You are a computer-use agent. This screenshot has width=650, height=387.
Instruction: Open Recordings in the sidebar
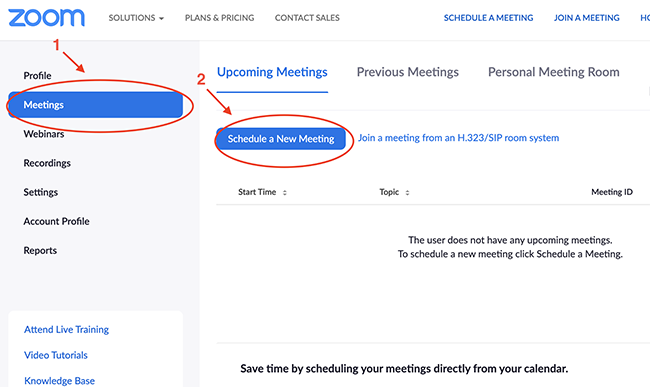47,163
